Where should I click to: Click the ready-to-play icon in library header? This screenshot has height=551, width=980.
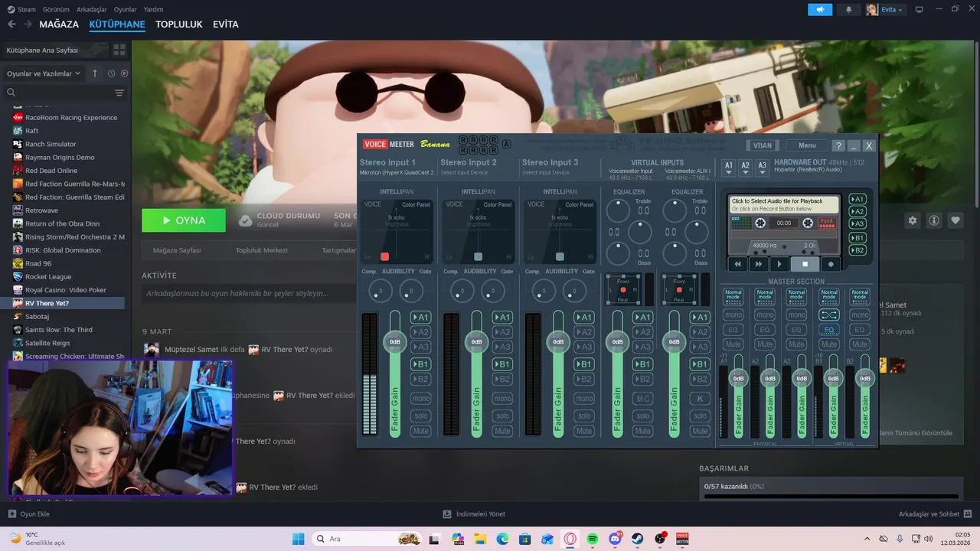pyautogui.click(x=125, y=73)
